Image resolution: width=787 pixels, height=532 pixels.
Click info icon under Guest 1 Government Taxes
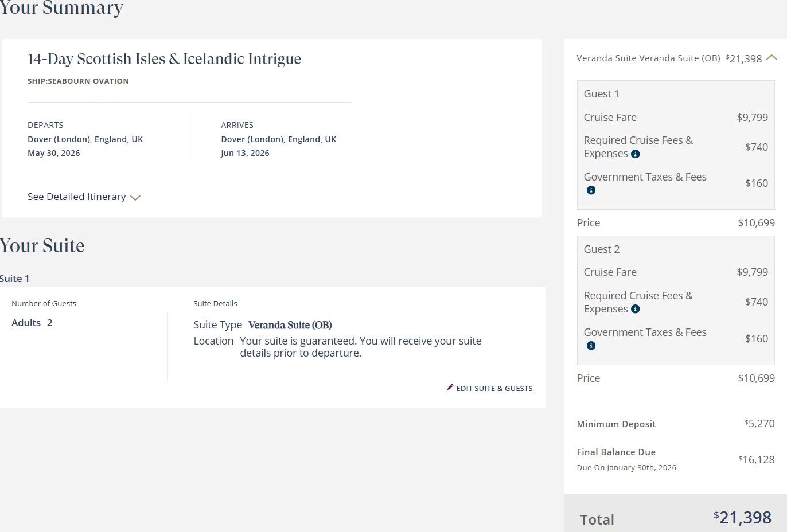591,190
